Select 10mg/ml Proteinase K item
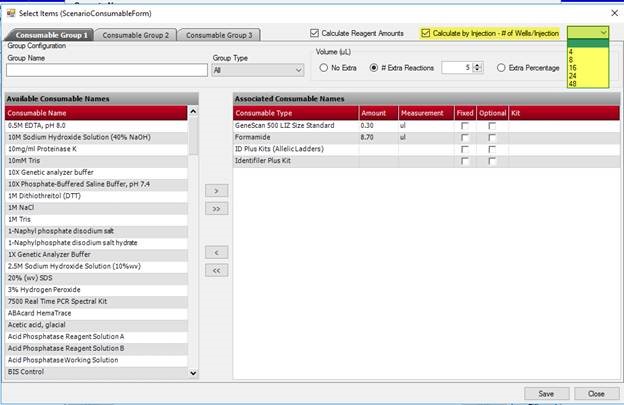Viewport: 624px width, 405px height. [x=96, y=149]
